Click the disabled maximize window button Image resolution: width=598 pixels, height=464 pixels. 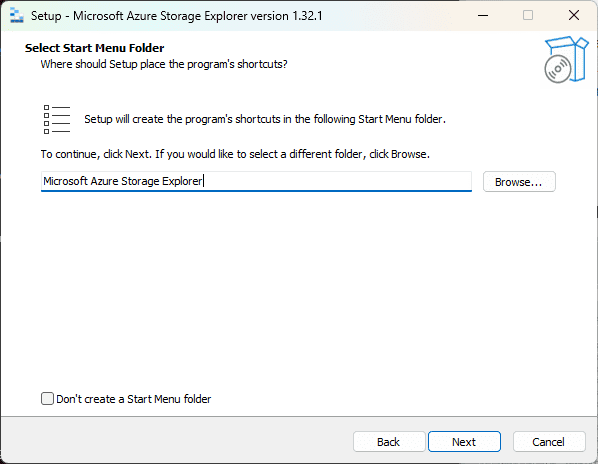528,16
